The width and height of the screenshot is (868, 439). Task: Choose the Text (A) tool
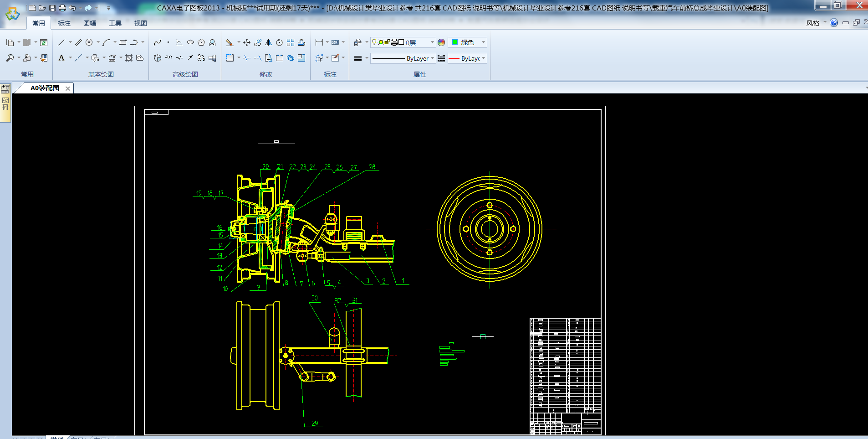click(x=61, y=58)
